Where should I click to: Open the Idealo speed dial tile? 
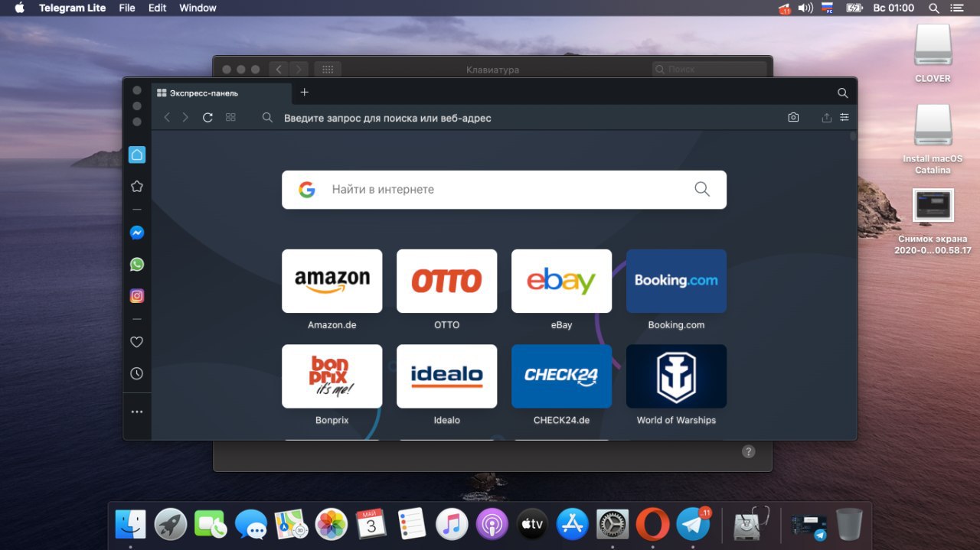click(447, 376)
